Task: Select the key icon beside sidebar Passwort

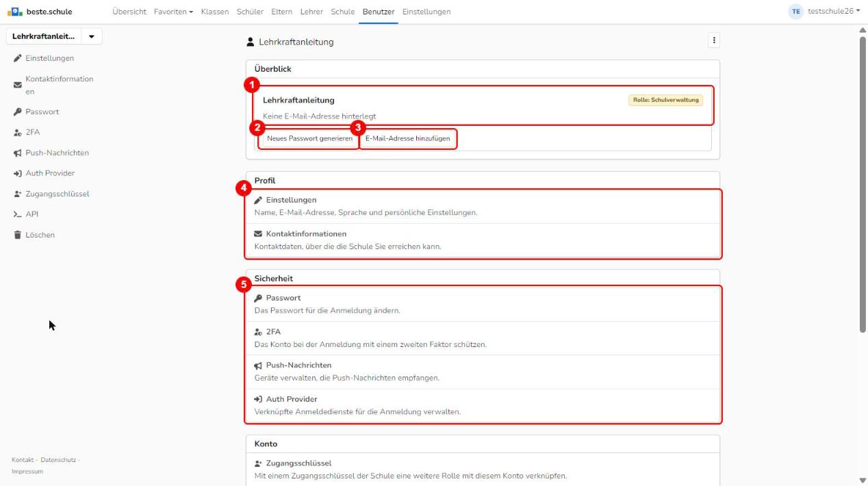Action: click(17, 112)
